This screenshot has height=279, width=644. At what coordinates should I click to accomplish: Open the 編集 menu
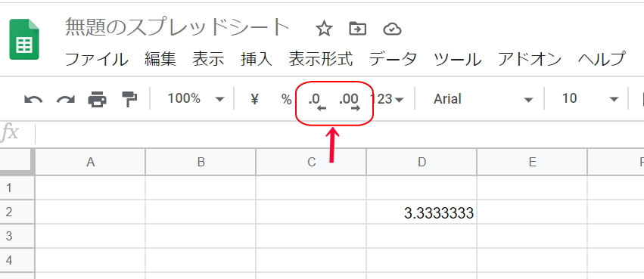[160, 60]
